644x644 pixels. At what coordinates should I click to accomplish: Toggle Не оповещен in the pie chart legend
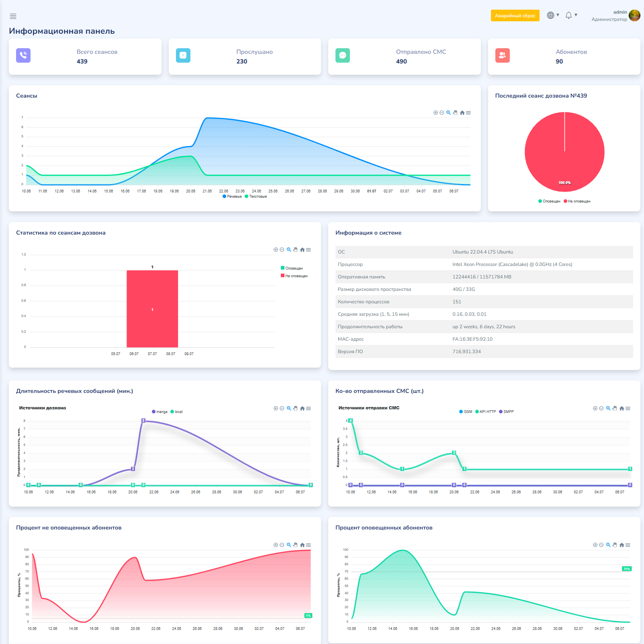tap(577, 201)
